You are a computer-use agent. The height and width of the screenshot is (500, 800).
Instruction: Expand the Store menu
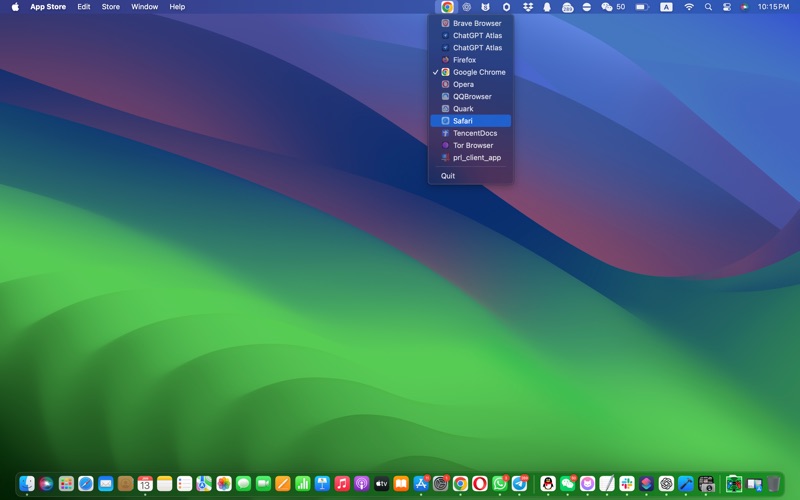point(110,7)
